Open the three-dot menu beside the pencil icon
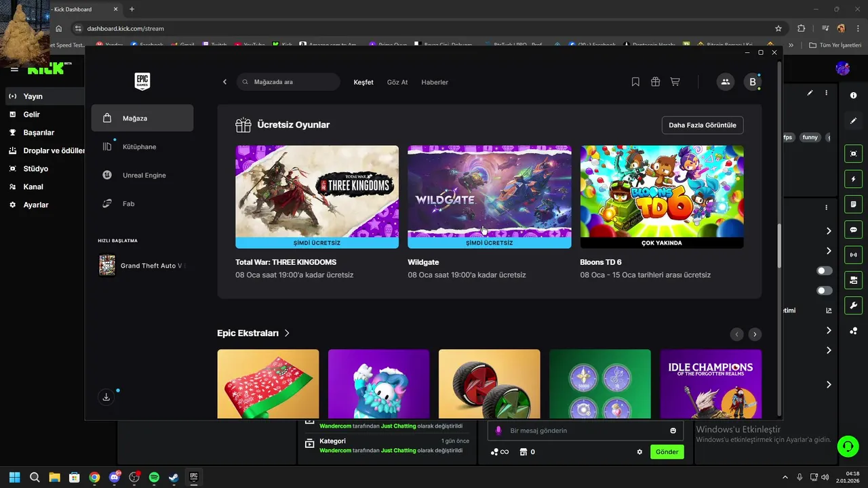This screenshot has height=488, width=868. (826, 93)
